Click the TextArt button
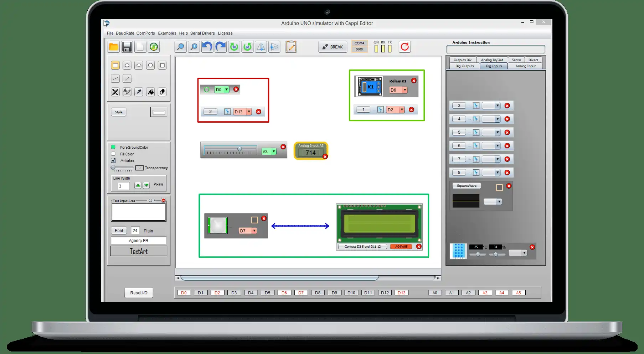Viewport: 644px width, 354px height. point(139,251)
